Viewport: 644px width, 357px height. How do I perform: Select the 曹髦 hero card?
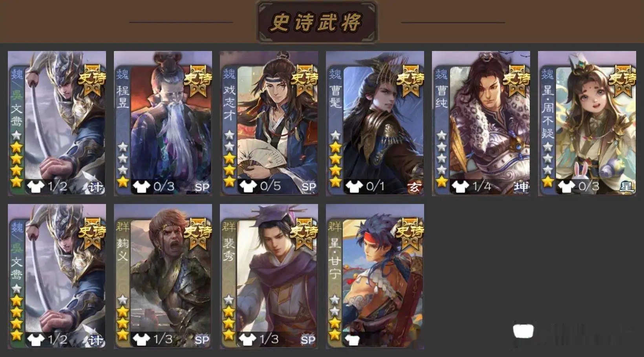point(375,123)
